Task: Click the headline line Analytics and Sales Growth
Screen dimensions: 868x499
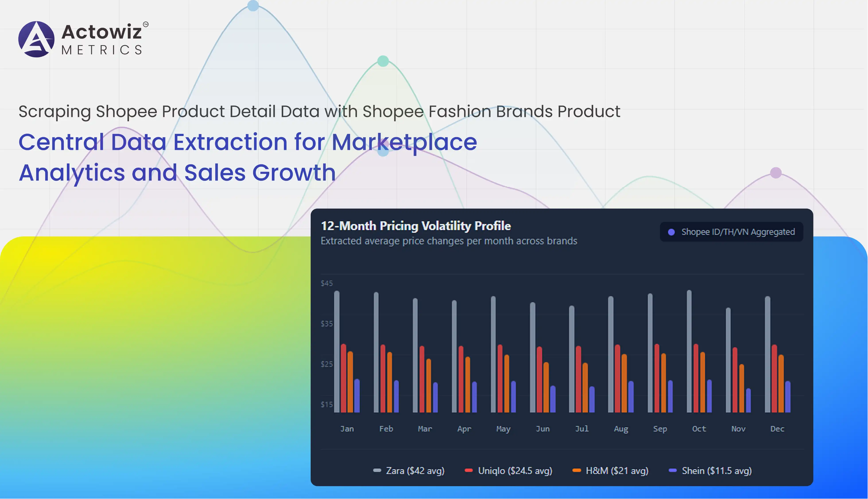Action: click(x=177, y=173)
